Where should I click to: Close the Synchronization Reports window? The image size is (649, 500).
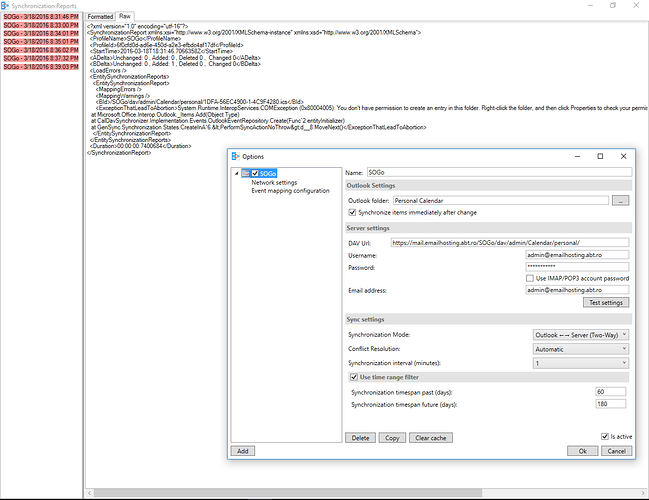point(636,5)
